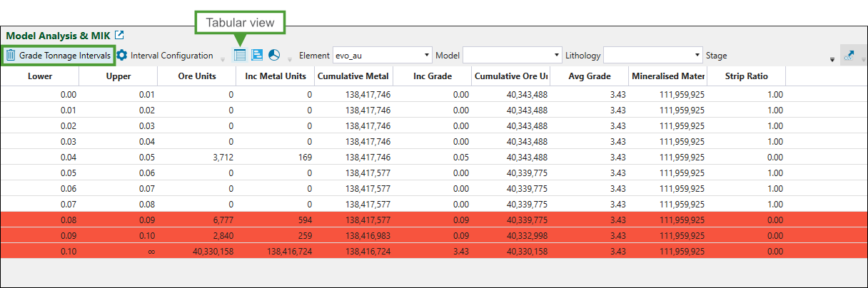Click the Avg Grade column header
The image size is (868, 288).
click(x=589, y=76)
